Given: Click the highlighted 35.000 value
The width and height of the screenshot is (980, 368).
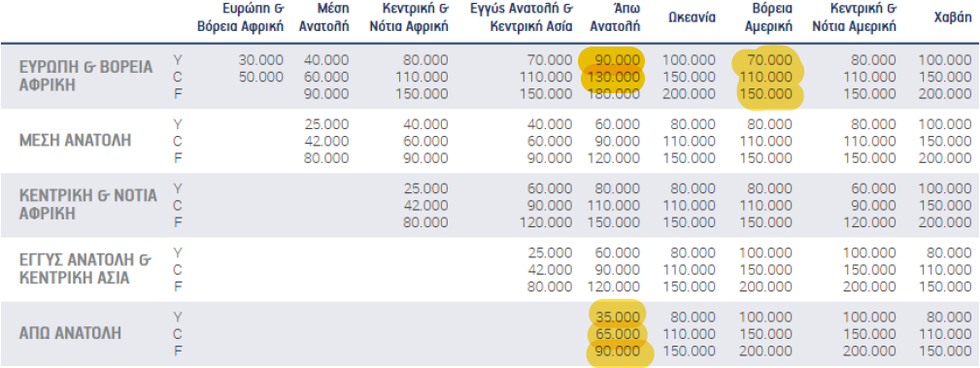Looking at the screenshot, I should 618,316.
